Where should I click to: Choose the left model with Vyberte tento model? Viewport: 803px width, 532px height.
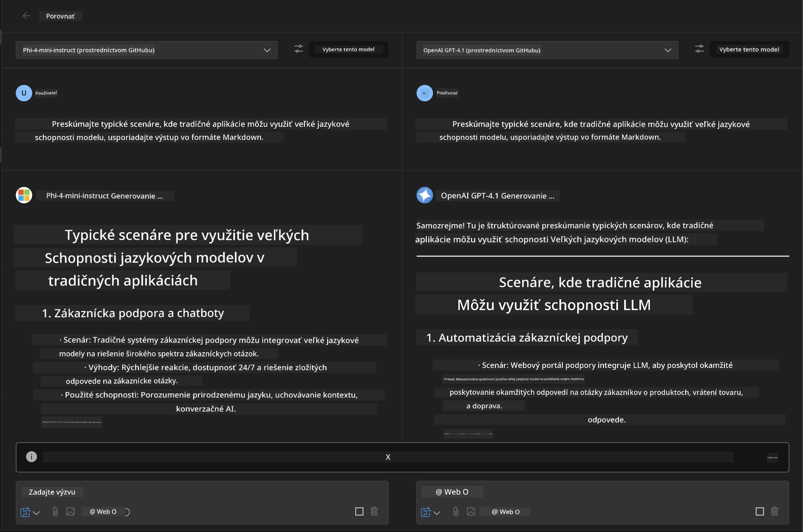(x=348, y=49)
